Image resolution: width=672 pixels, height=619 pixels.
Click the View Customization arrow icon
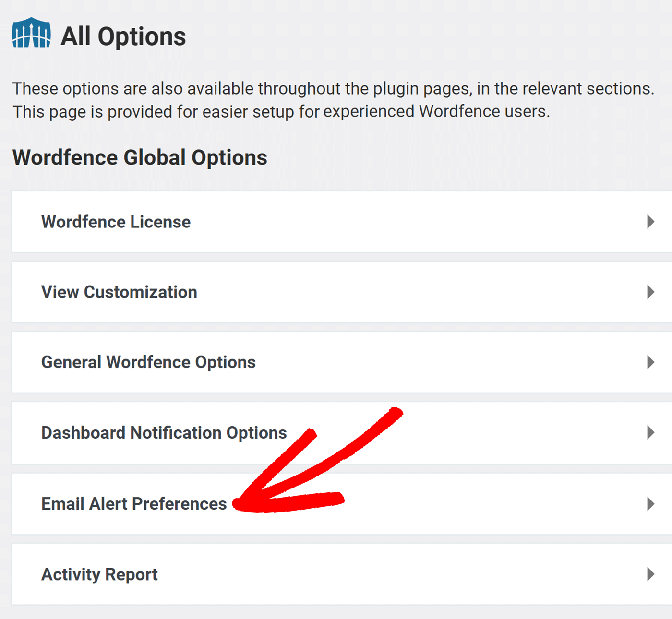coord(651,292)
